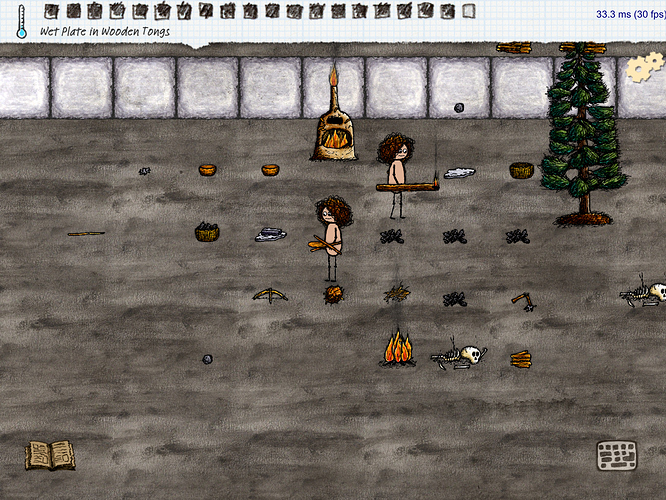Show the on-screen keyboard icon
The height and width of the screenshot is (500, 666).
pos(617,455)
